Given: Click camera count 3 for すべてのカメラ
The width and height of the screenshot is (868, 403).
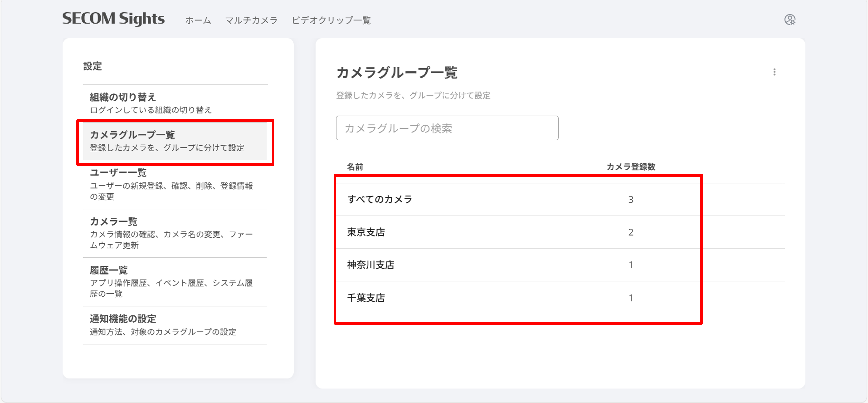Looking at the screenshot, I should tap(631, 200).
